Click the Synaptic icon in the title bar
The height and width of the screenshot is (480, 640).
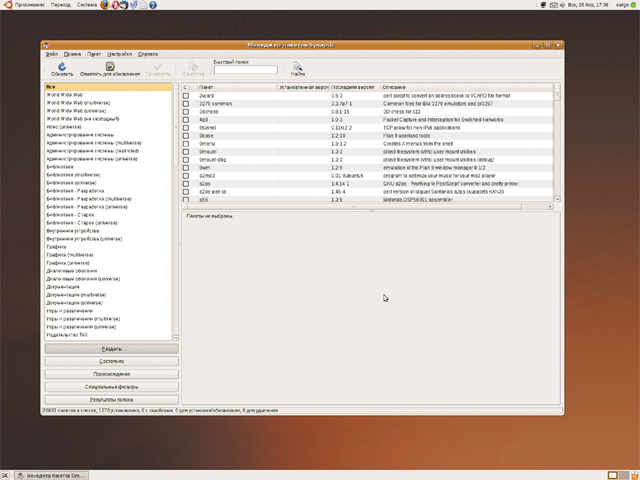tap(46, 45)
